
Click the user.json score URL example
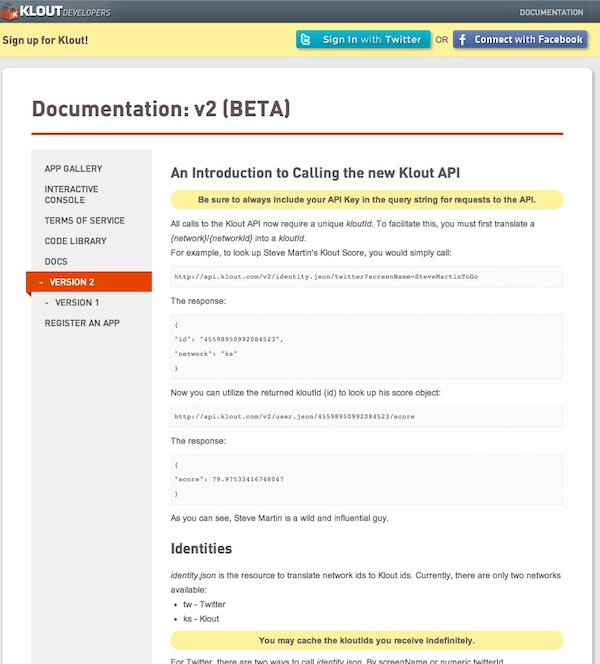[367, 416]
